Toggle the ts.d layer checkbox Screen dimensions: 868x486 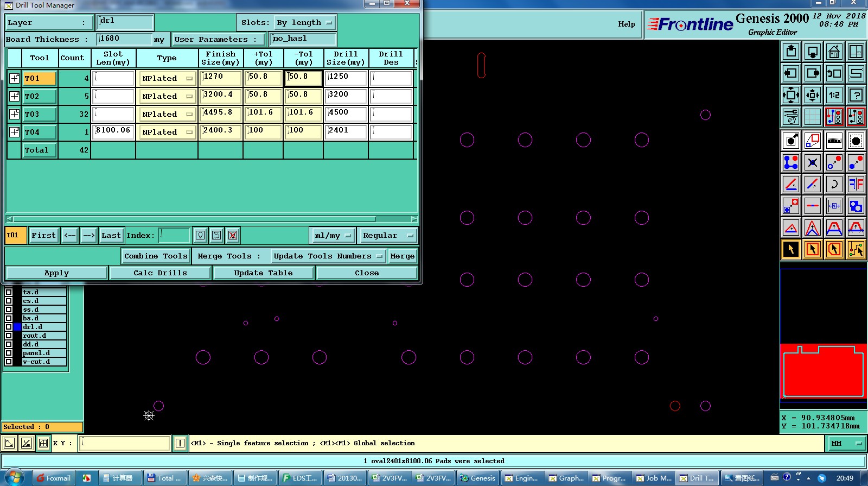point(9,292)
